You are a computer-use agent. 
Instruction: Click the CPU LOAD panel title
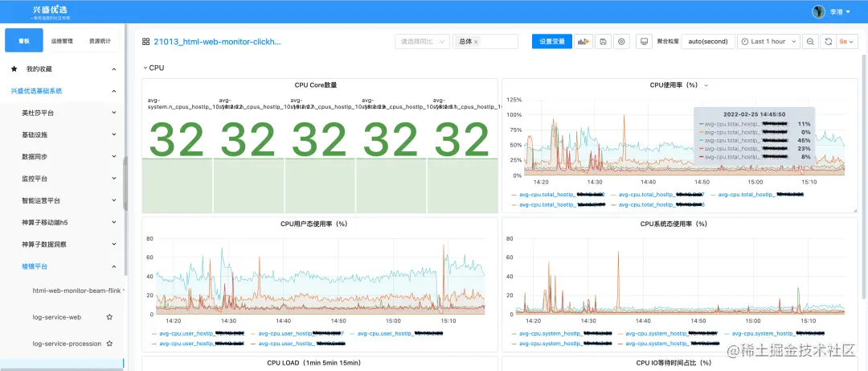click(314, 363)
